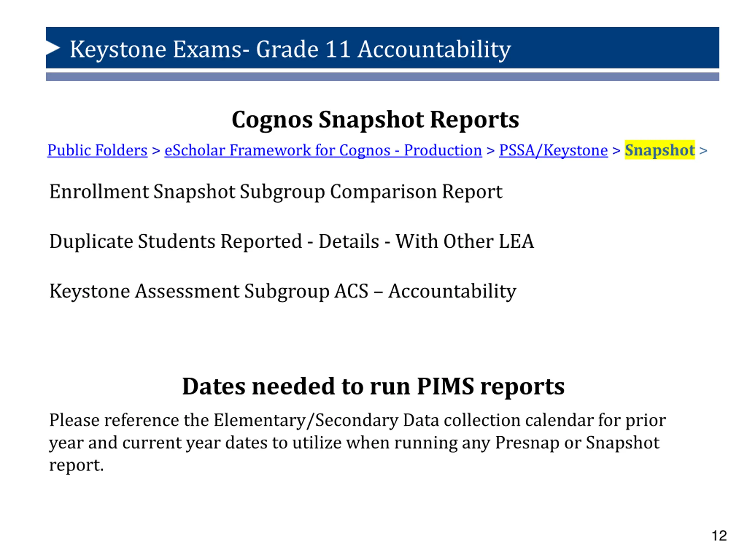Click the separator chevron after Public Folders

(156, 150)
